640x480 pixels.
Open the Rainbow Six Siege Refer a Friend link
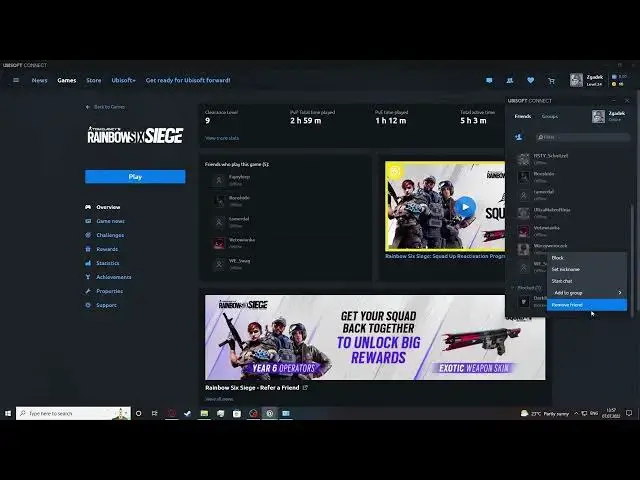pyautogui.click(x=252, y=388)
